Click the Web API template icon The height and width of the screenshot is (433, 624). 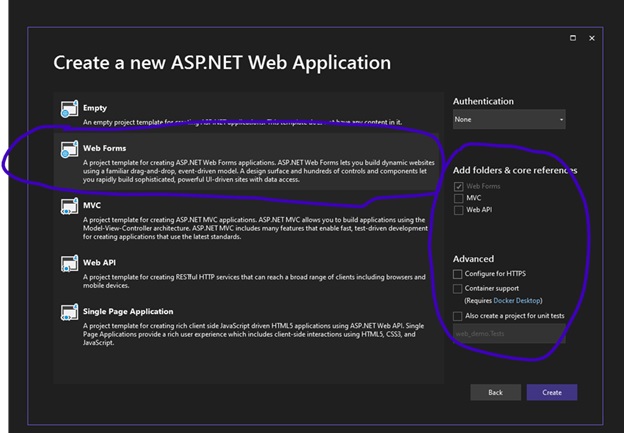click(69, 264)
